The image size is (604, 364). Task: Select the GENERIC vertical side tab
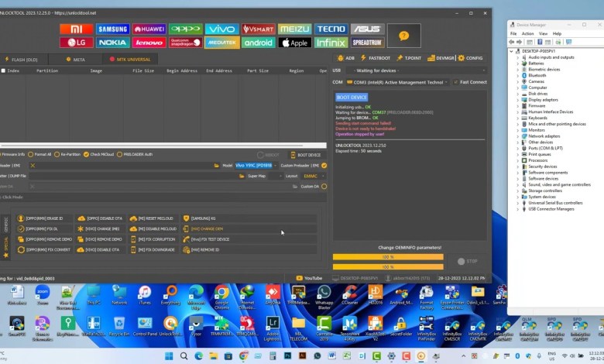[5, 224]
